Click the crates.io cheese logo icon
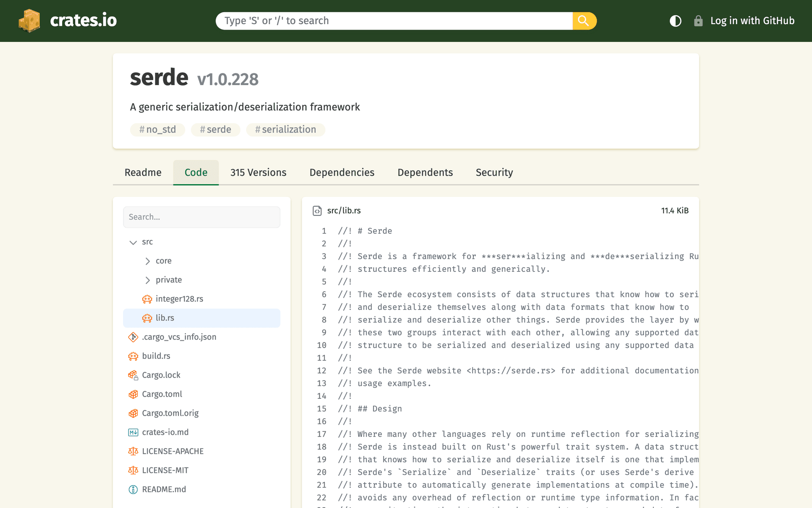 tap(29, 21)
